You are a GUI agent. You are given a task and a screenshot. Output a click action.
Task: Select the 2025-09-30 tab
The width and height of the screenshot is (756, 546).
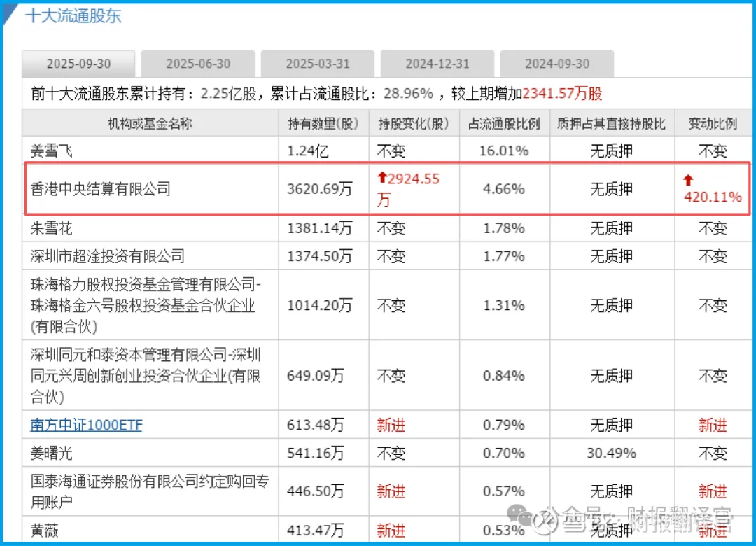pos(78,63)
